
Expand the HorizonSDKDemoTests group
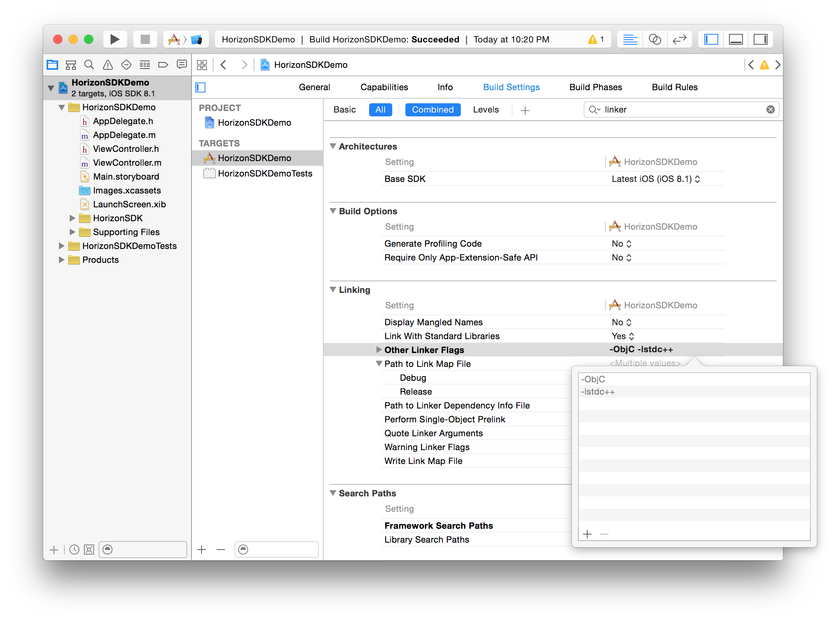point(61,246)
